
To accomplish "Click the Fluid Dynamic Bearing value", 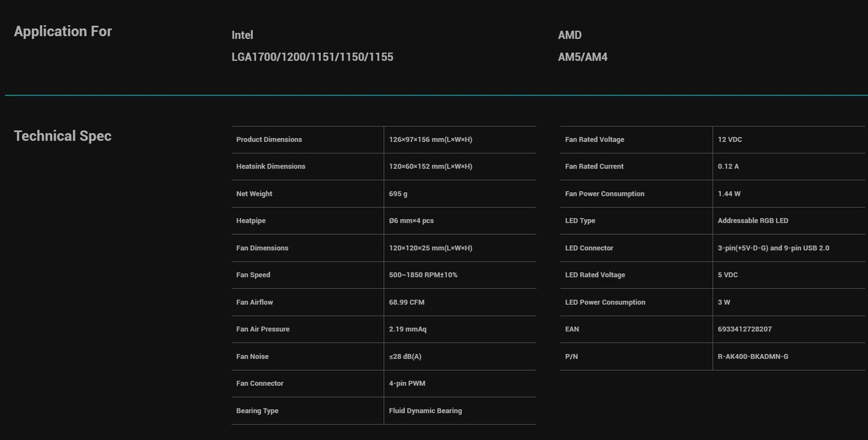I will (x=425, y=411).
